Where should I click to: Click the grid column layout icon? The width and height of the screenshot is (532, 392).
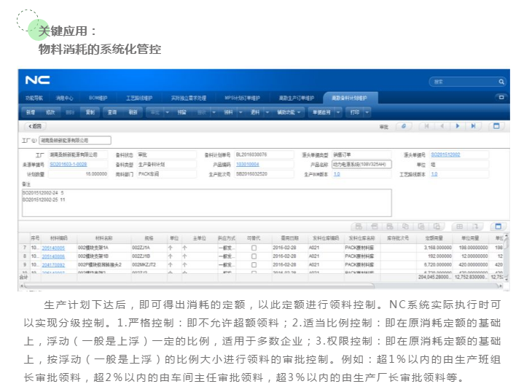point(460,226)
